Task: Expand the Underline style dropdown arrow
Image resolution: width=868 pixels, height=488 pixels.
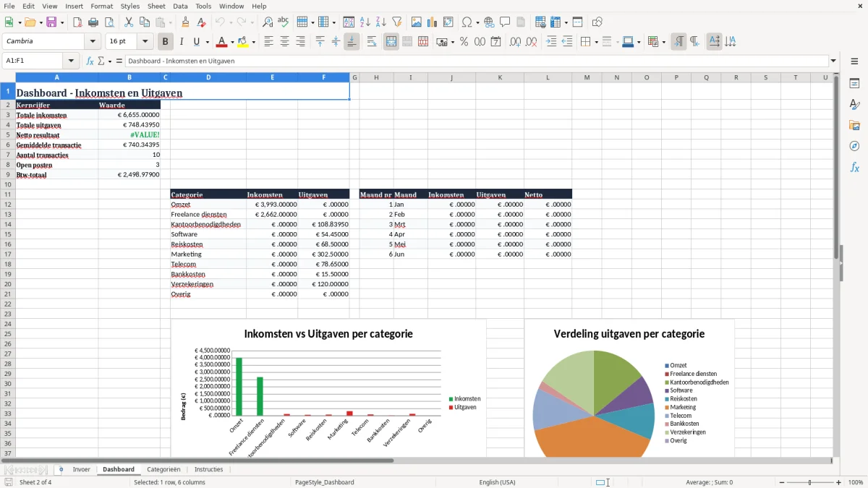Action: 207,42
